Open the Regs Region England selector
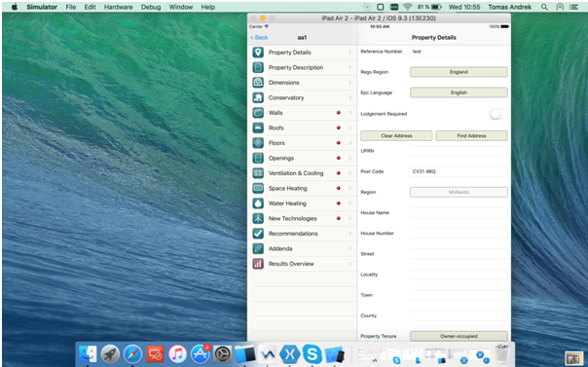This screenshot has width=588, height=367. (x=459, y=72)
